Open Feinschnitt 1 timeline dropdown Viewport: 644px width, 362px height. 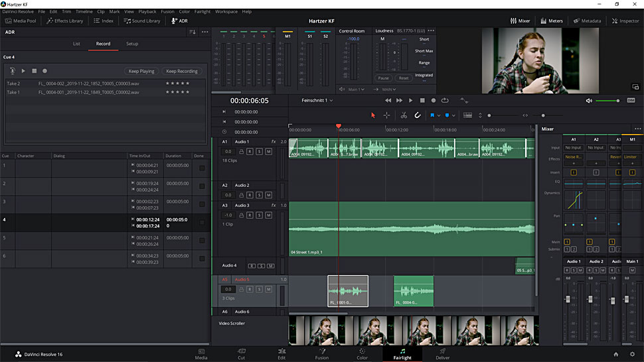pos(317,100)
